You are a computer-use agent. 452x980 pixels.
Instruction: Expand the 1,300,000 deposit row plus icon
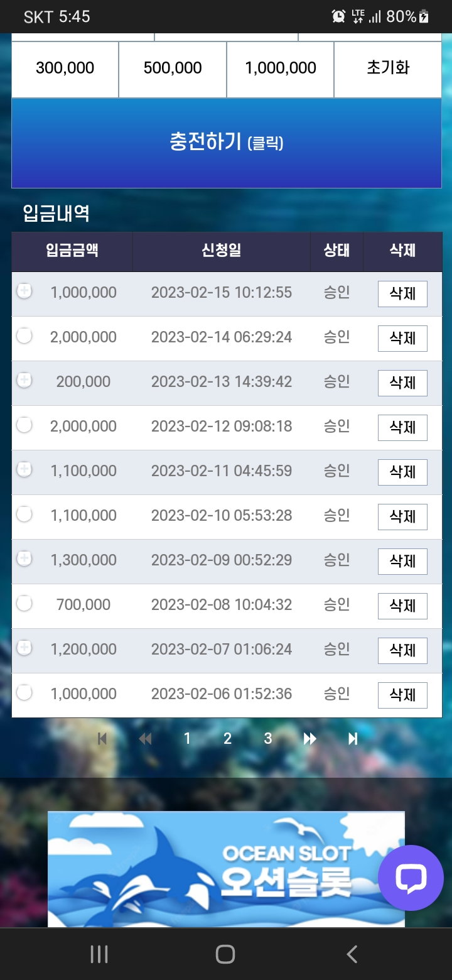tap(24, 559)
